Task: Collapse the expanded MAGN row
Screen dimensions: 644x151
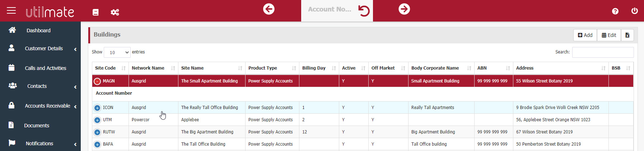Action: pos(97,81)
